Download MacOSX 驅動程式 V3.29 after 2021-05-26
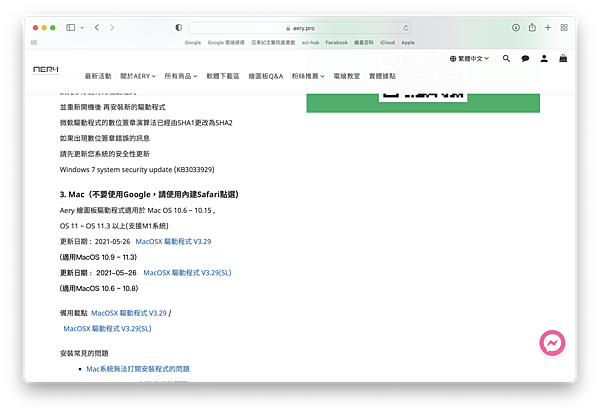 coord(173,241)
